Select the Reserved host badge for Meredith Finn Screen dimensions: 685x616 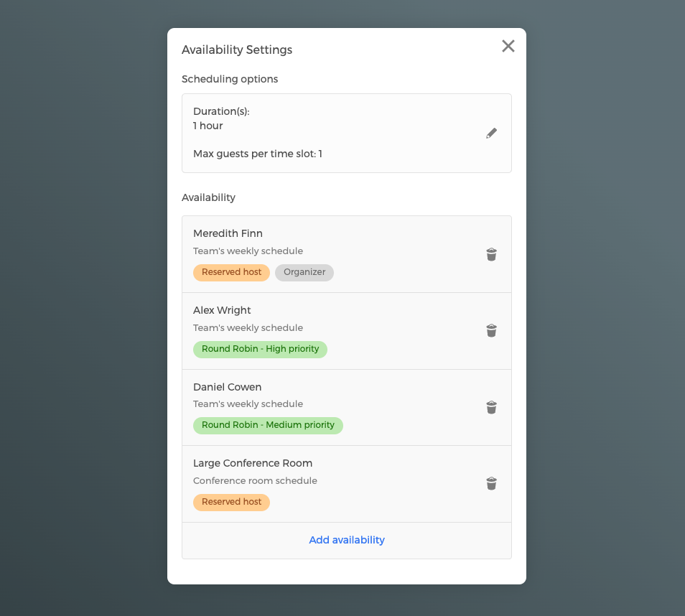tap(231, 272)
